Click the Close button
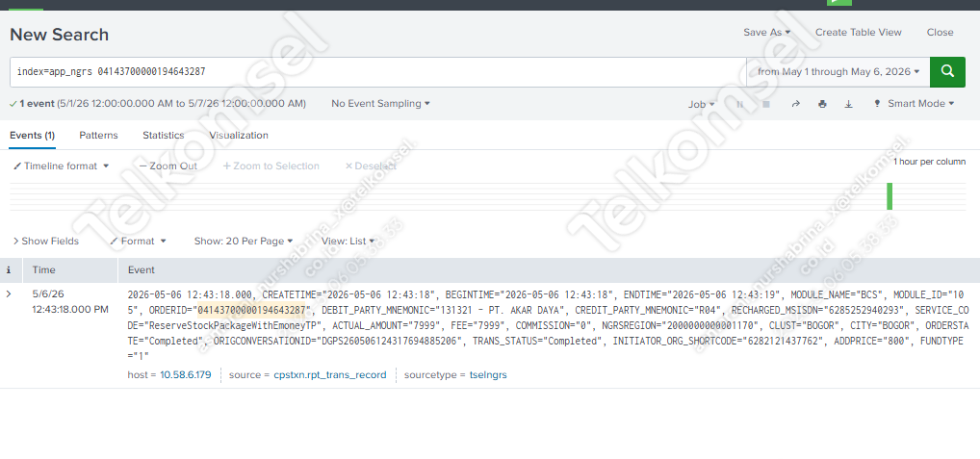Screen dimensions: 980x459 [940, 32]
